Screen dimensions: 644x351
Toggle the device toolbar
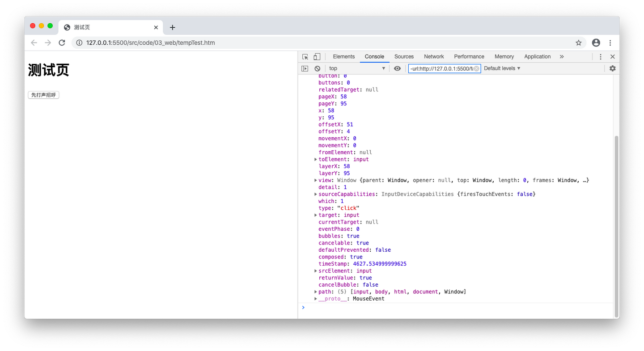click(x=317, y=57)
